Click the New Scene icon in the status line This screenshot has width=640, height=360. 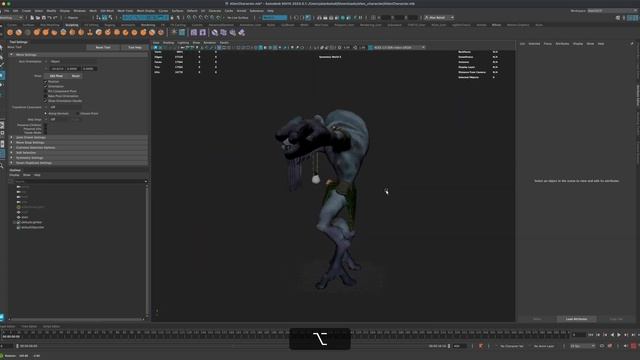pyautogui.click(x=32, y=18)
